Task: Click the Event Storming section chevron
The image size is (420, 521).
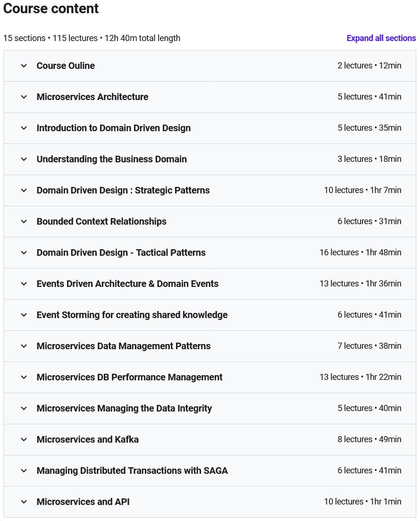Action: point(24,315)
